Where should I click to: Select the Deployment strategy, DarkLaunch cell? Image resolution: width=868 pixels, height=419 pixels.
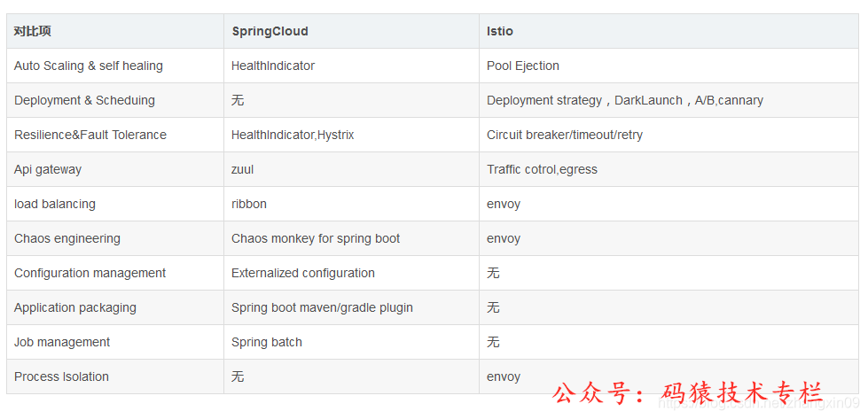pyautogui.click(x=669, y=100)
